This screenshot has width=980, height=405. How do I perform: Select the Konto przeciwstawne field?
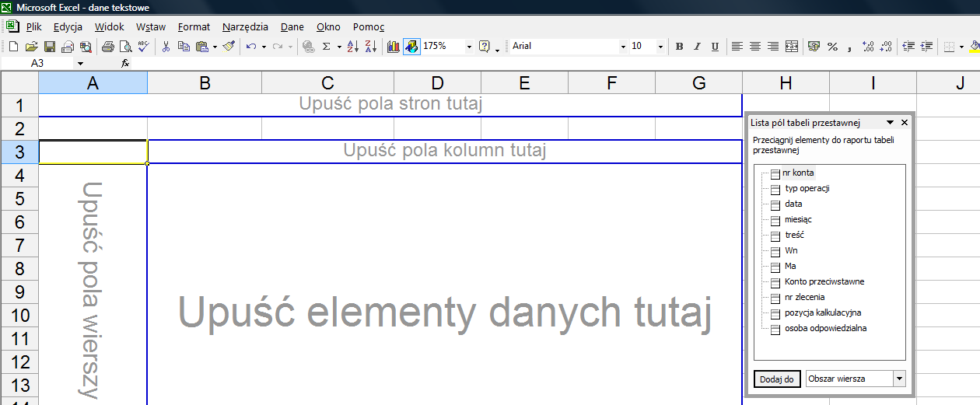click(x=824, y=281)
